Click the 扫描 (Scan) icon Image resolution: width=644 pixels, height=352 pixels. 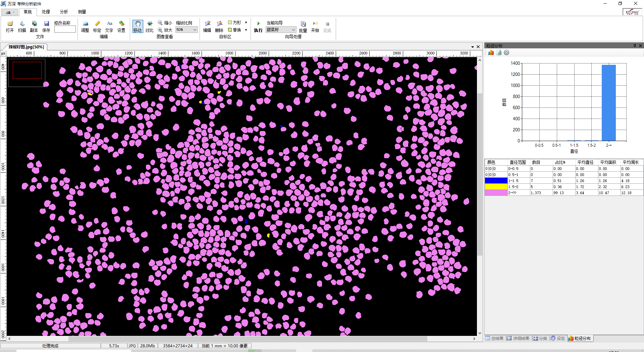tap(22, 24)
